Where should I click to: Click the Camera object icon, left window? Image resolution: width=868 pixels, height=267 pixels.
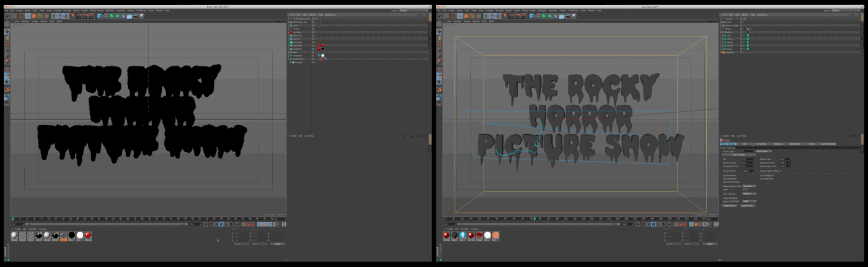click(x=135, y=16)
